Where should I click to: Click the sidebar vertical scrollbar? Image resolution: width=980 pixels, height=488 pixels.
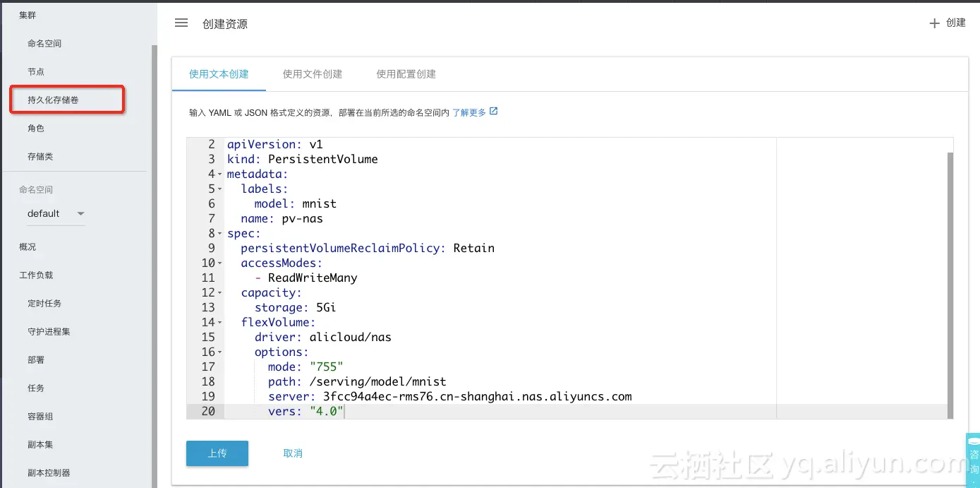click(x=154, y=265)
